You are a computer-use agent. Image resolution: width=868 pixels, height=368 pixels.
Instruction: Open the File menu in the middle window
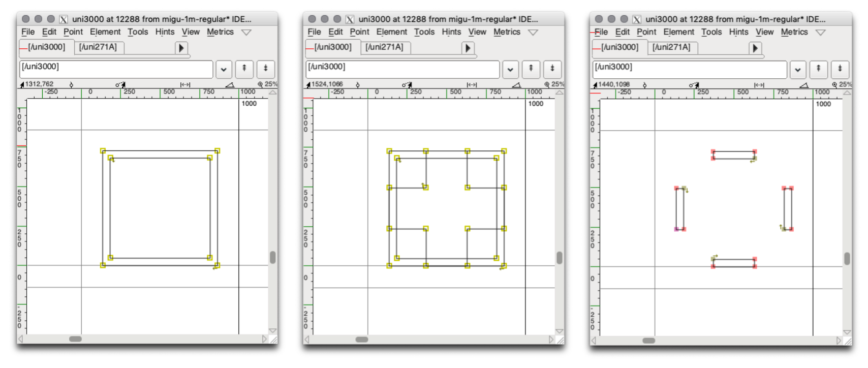pos(315,32)
